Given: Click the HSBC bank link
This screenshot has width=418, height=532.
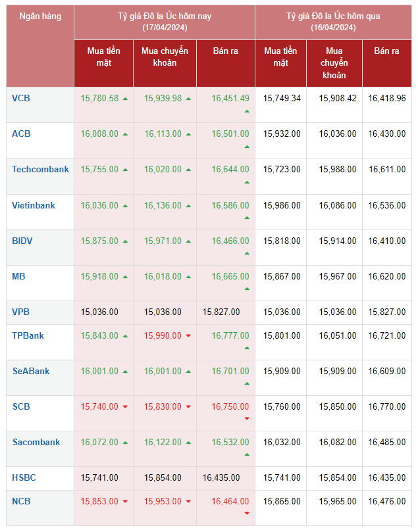Looking at the screenshot, I should (x=24, y=477).
